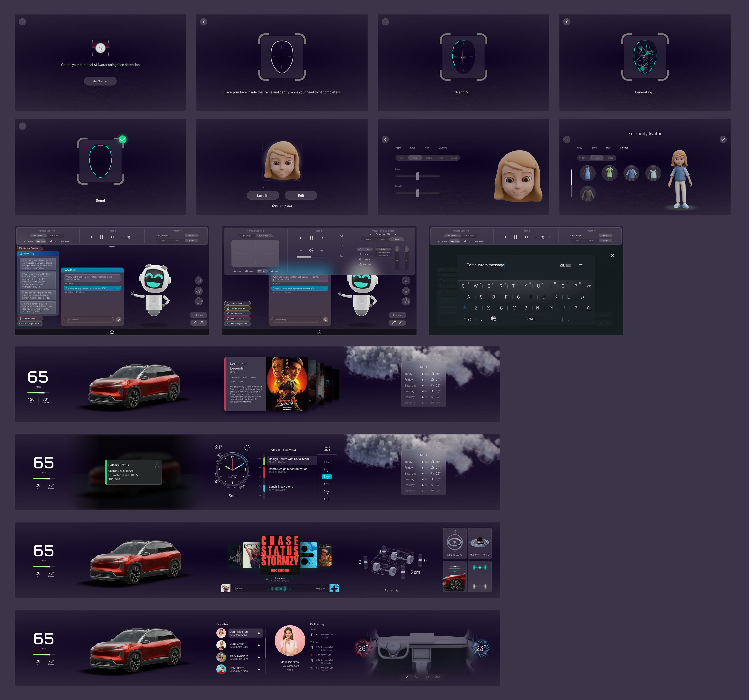Expand Entertainment in Watch Face/Calendar chat screen

pyautogui.click(x=237, y=319)
